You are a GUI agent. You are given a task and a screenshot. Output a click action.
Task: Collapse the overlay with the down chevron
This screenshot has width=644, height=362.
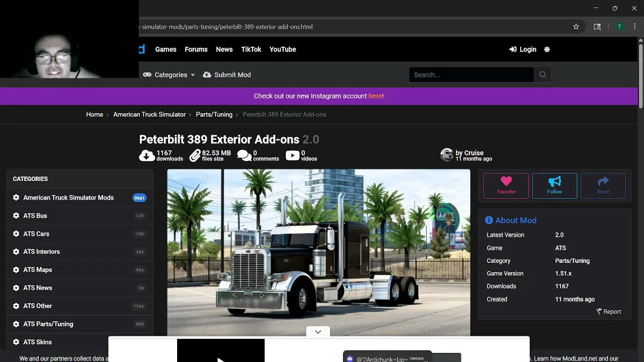[x=318, y=332]
